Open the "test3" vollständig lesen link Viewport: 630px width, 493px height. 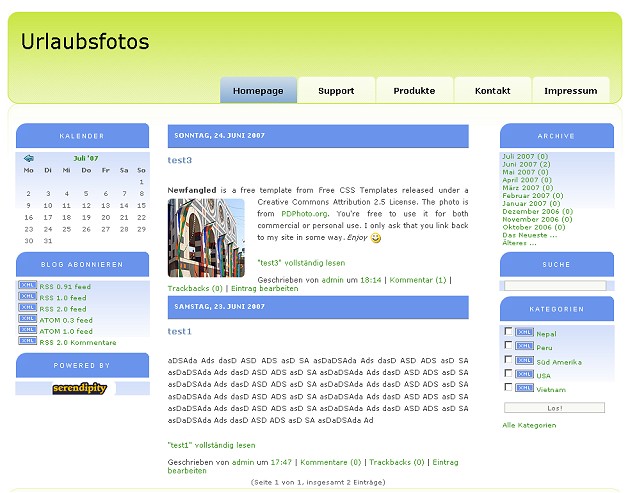click(301, 263)
